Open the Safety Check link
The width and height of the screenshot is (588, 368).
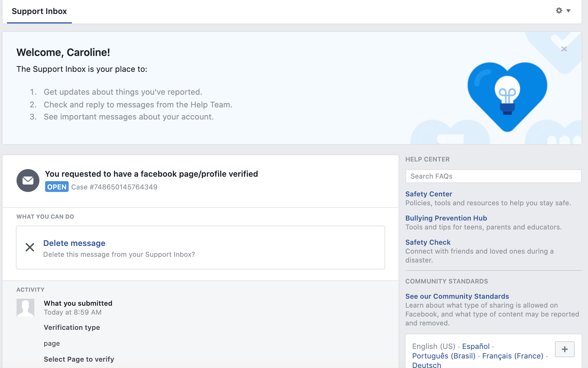click(428, 242)
